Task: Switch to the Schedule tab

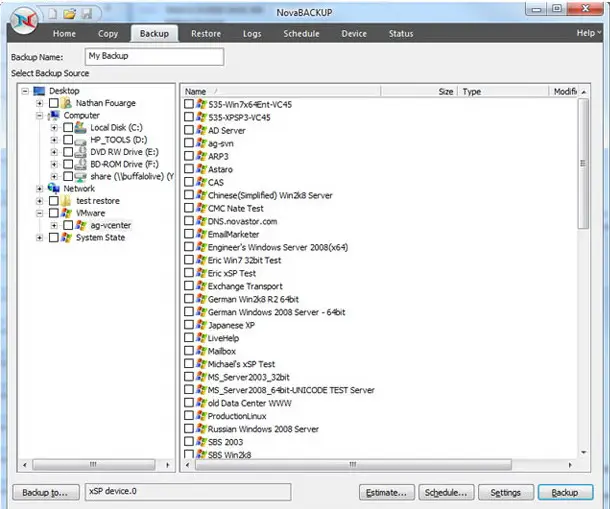Action: tap(301, 34)
